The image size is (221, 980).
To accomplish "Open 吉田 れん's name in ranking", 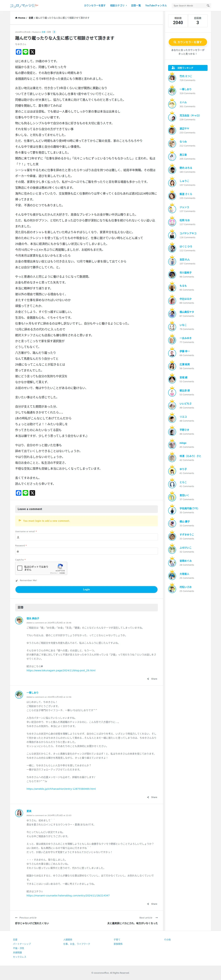I will [x=185, y=259].
